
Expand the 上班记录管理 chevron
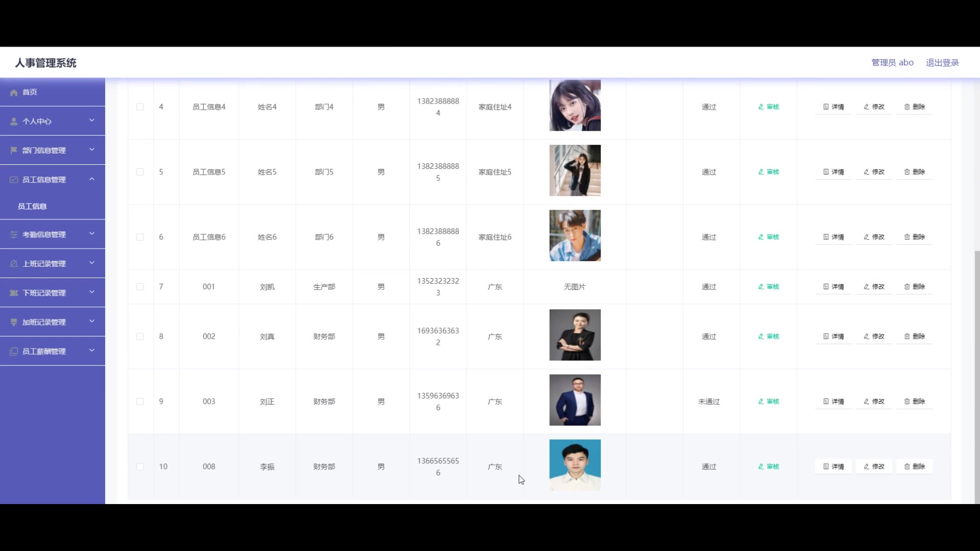[92, 263]
